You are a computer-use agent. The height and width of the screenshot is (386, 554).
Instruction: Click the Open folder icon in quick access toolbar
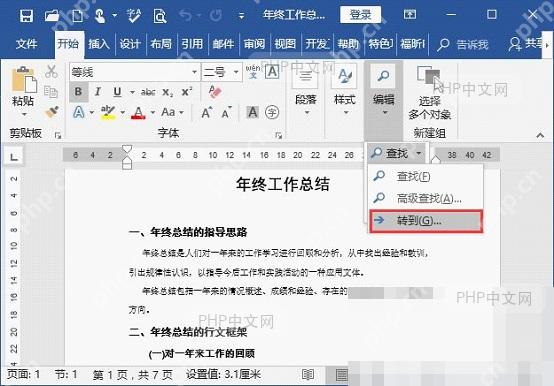(x=52, y=16)
